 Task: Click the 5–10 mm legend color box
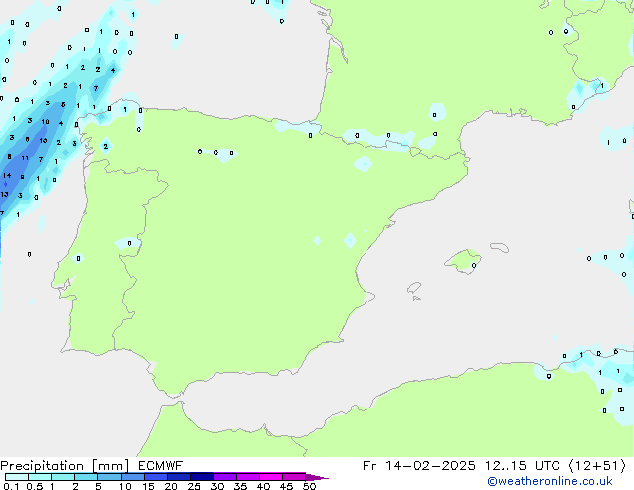(x=109, y=477)
